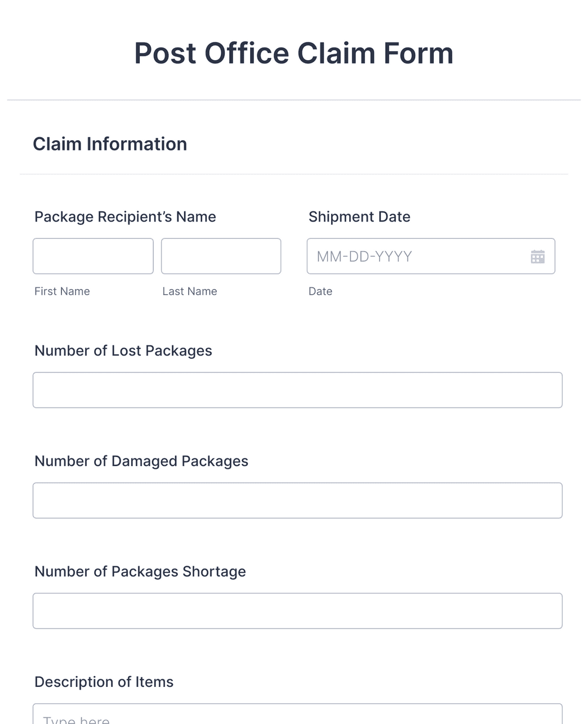The width and height of the screenshot is (588, 724).
Task: Click into the Last Name input box
Action: [x=221, y=256]
